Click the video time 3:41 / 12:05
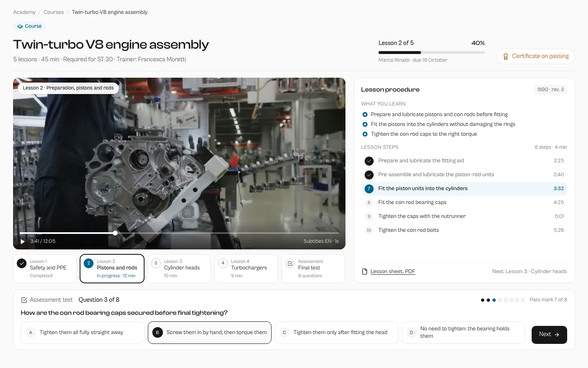This screenshot has width=588, height=368. click(43, 241)
